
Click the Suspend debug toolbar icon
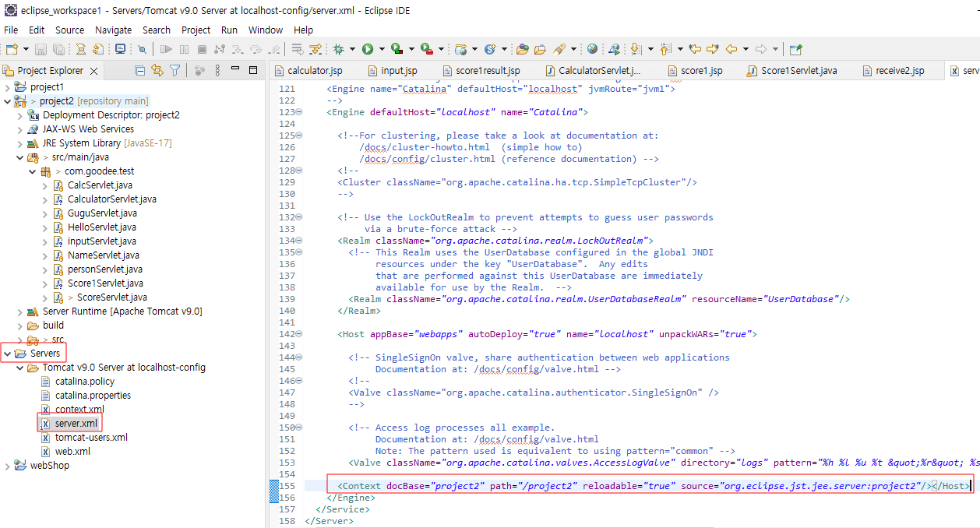(184, 49)
